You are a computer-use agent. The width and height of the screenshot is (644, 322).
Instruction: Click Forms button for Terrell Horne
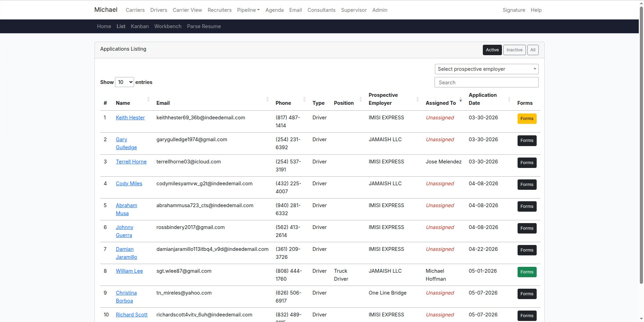[x=527, y=163]
